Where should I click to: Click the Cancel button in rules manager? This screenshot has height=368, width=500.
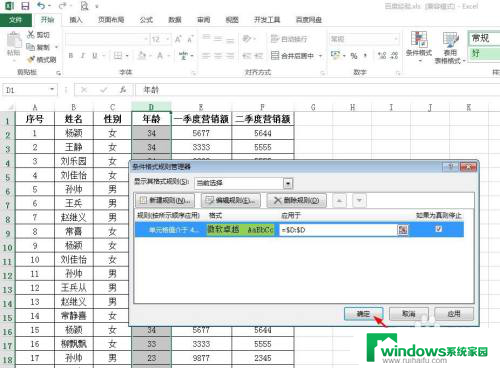(409, 314)
